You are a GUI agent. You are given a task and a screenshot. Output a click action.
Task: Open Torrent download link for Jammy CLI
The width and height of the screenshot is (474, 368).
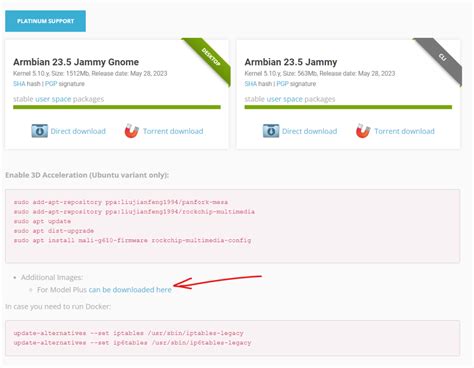pos(404,131)
